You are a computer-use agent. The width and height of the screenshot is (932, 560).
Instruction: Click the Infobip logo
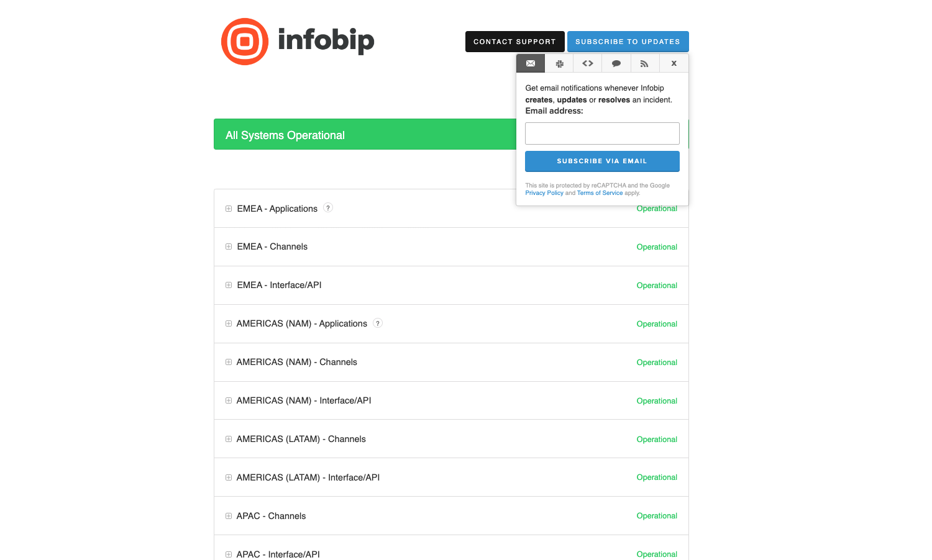coord(298,42)
